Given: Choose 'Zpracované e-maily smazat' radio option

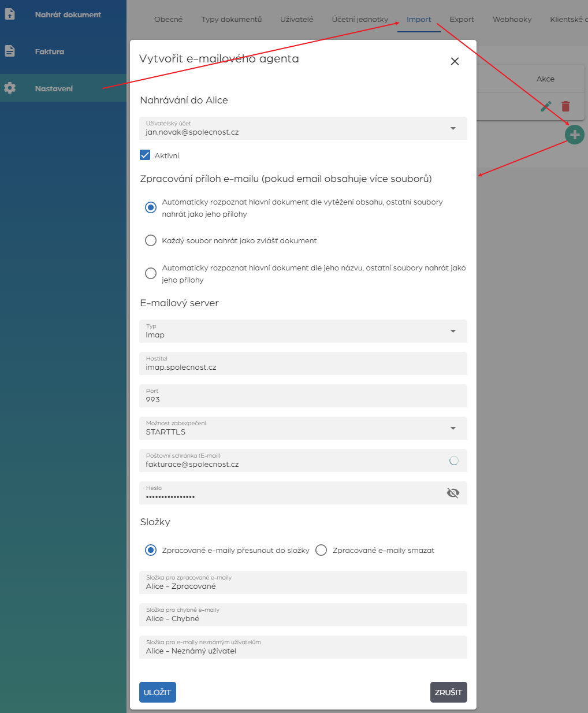Looking at the screenshot, I should (x=321, y=550).
